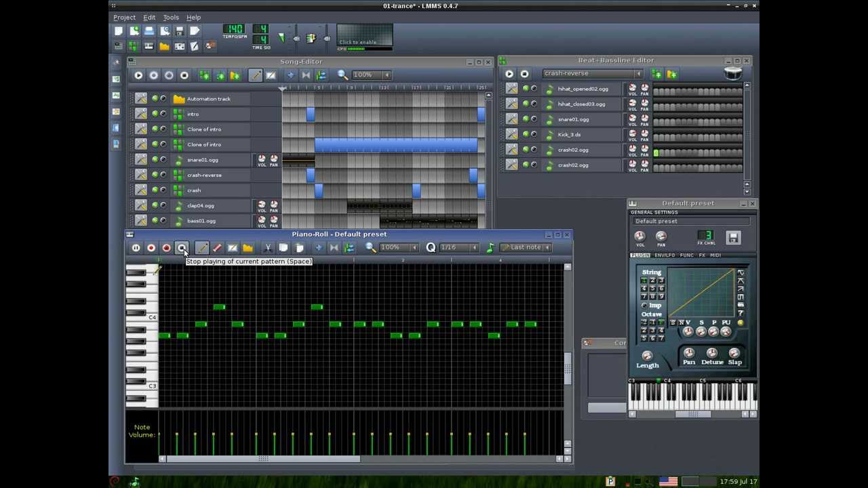Show the FX Mixer toolbar icon
The image size is (868, 488).
point(179,46)
